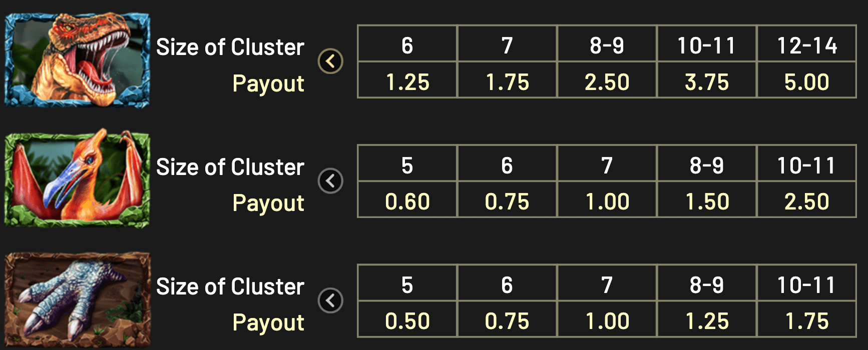Click the 2.50 payout in Pterodactyl row
Image resolution: width=868 pixels, height=350 pixels.
click(806, 201)
